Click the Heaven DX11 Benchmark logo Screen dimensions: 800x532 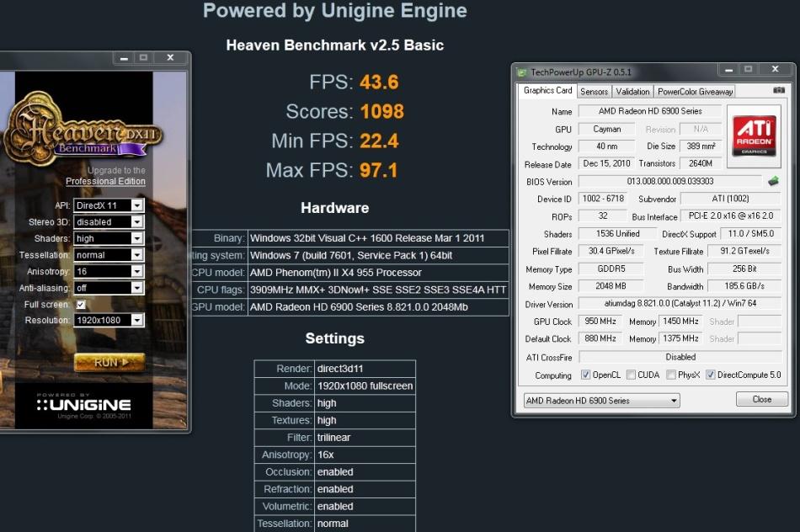[82, 127]
